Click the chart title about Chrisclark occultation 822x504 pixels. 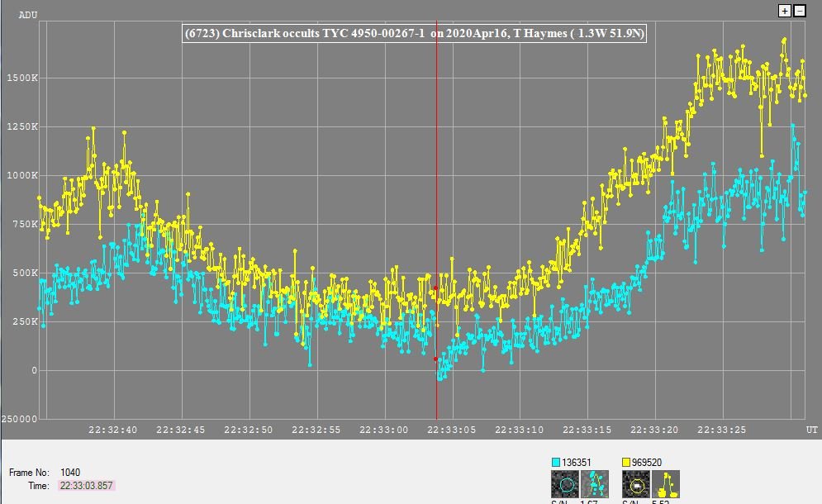pyautogui.click(x=414, y=33)
